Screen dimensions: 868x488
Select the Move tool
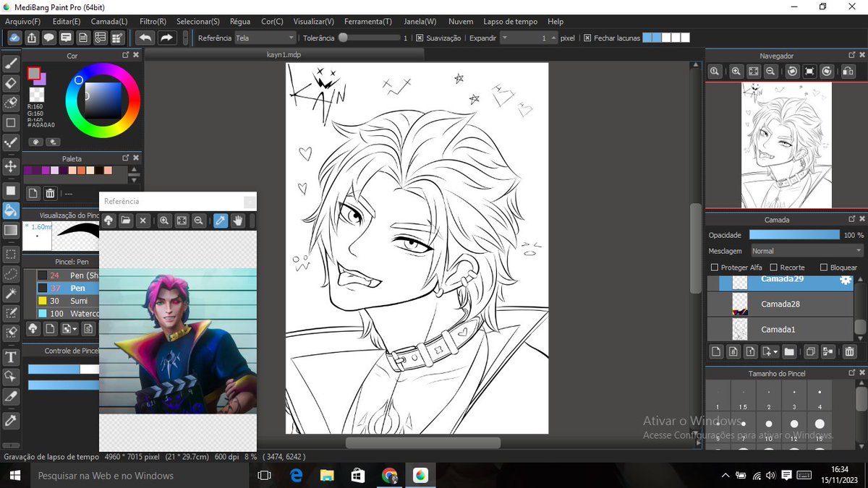pyautogui.click(x=11, y=166)
